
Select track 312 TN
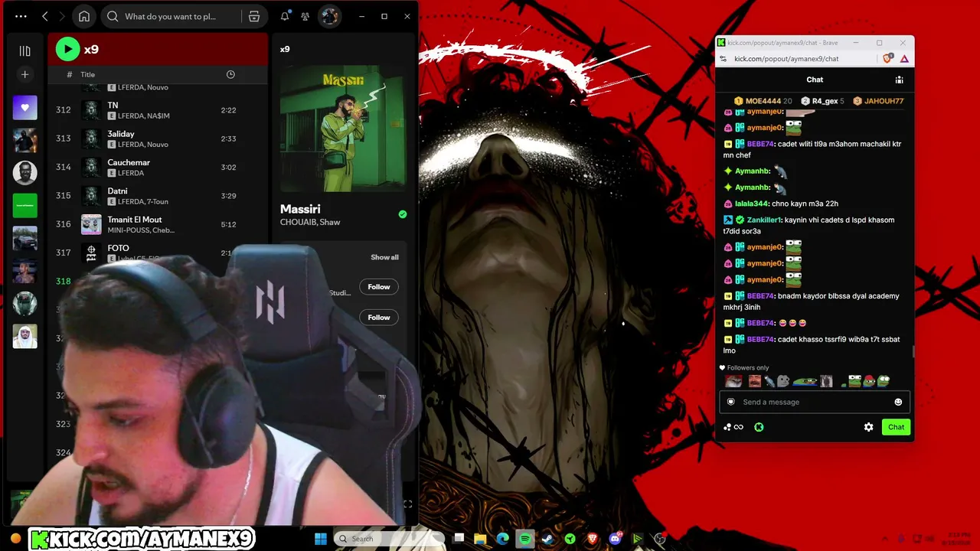[158, 110]
